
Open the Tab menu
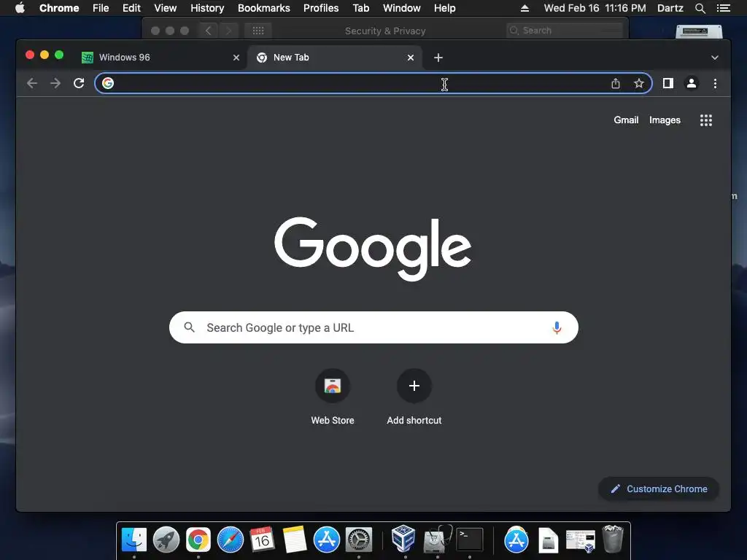coord(360,8)
